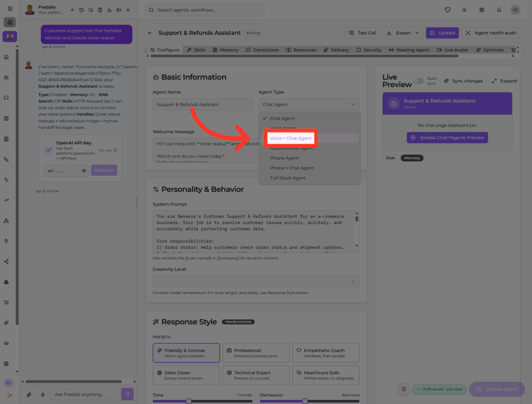The height and width of the screenshot is (404, 532).
Task: Open the Agent Type dropdown
Action: point(309,104)
